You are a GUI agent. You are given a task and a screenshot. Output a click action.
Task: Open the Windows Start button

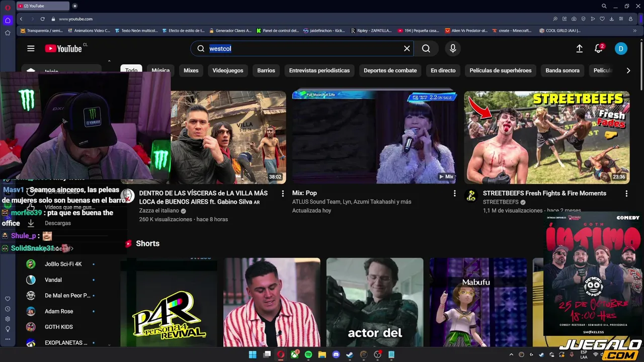pos(253,354)
